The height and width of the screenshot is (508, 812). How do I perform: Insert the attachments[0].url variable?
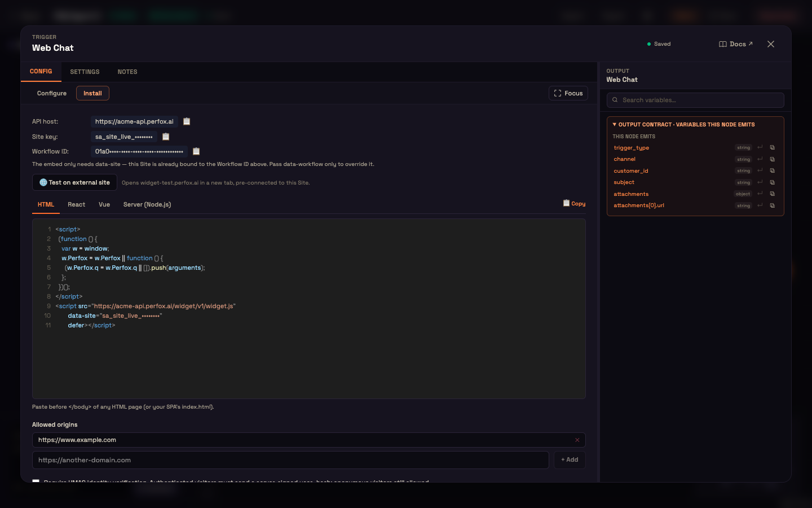pos(760,205)
